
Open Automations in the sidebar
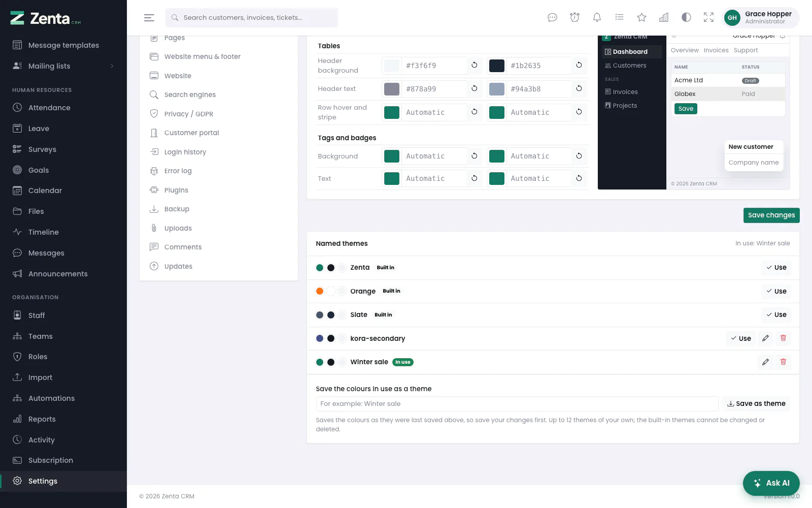click(63, 398)
